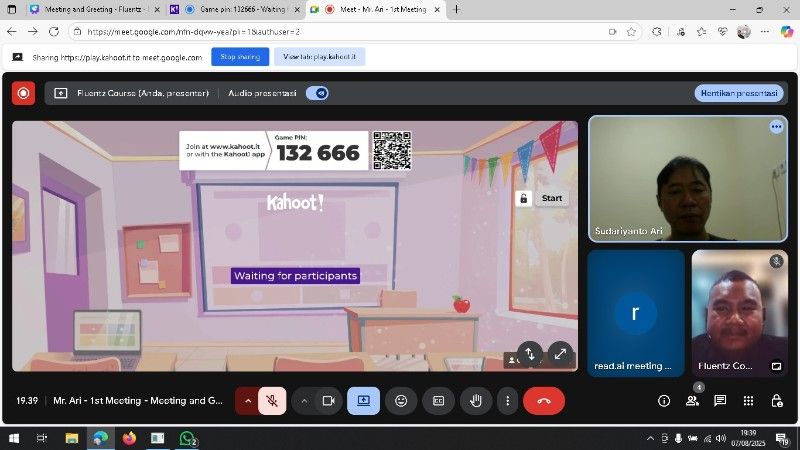This screenshot has width=800, height=450.
Task: Open chat with everyone
Action: tap(720, 401)
